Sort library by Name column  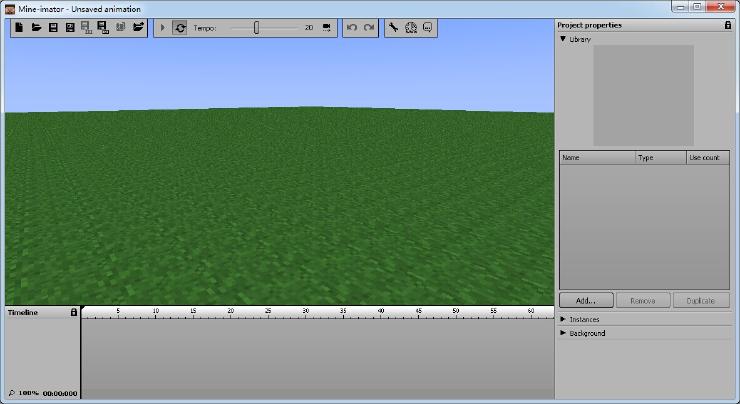pyautogui.click(x=597, y=158)
